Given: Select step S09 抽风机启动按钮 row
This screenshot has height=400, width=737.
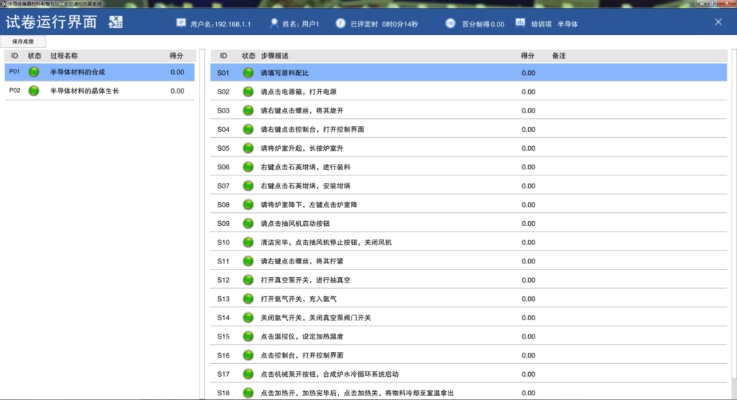Looking at the screenshot, I should click(x=300, y=223).
